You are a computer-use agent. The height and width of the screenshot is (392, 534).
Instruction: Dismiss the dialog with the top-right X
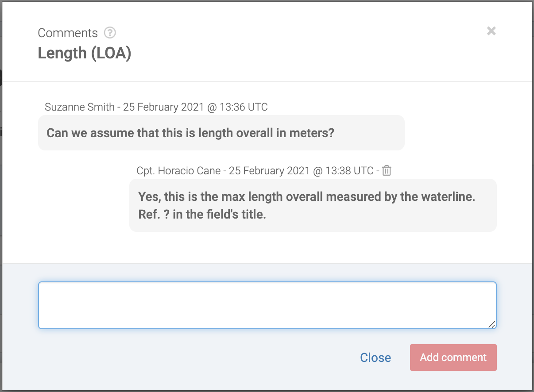[x=491, y=31]
